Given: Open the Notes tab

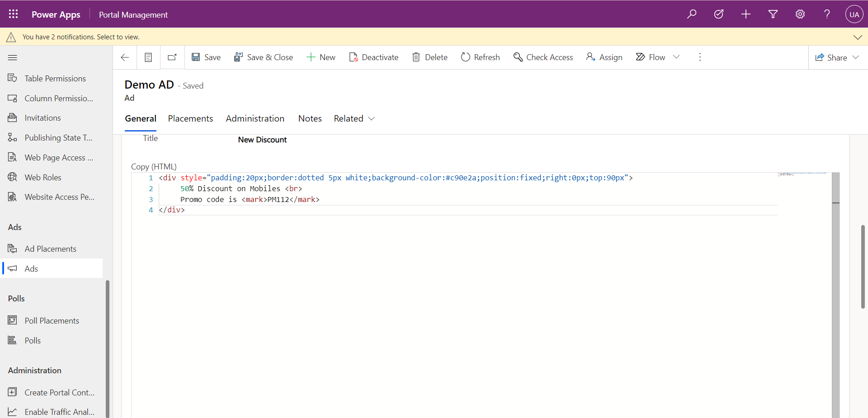Looking at the screenshot, I should click(310, 118).
